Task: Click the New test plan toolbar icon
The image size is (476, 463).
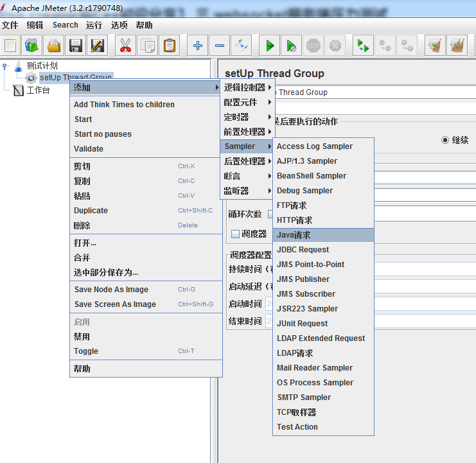Action: click(x=11, y=46)
